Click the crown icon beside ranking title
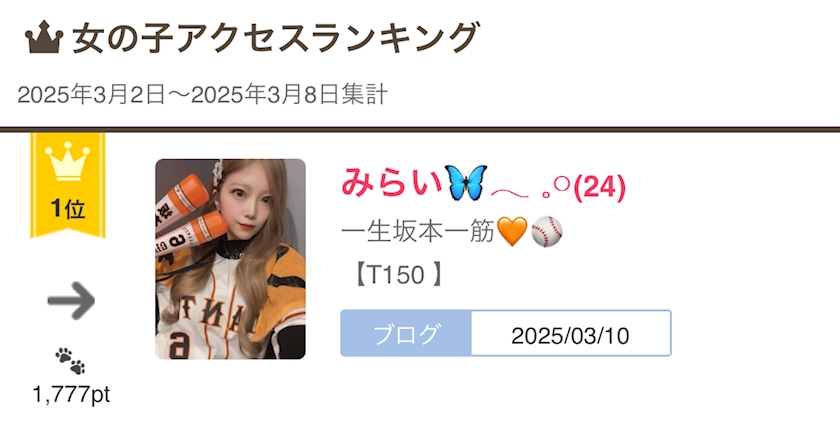Viewport: 840px width, 435px height. click(x=44, y=37)
